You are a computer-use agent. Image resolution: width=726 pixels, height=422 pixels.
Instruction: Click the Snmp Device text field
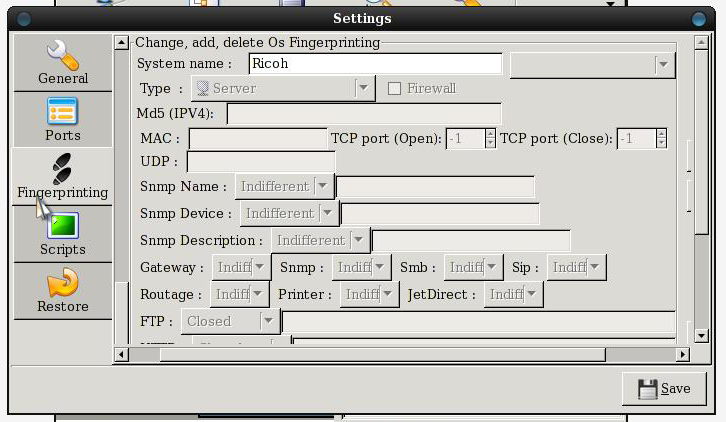coord(440,214)
